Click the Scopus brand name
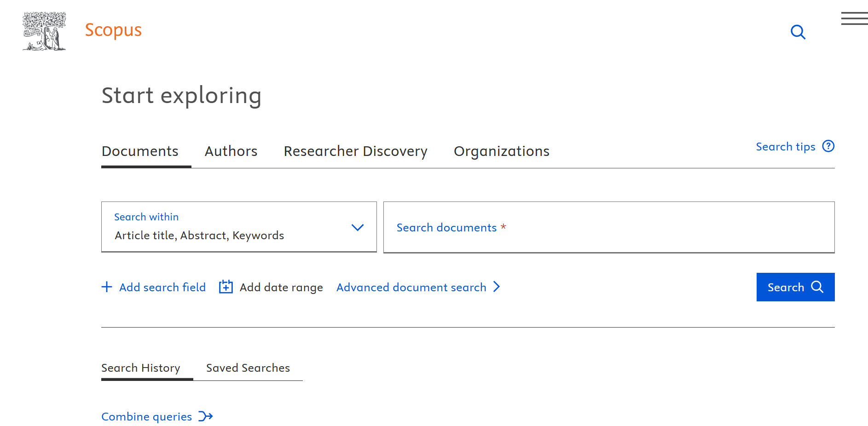The height and width of the screenshot is (426, 868). tap(113, 30)
